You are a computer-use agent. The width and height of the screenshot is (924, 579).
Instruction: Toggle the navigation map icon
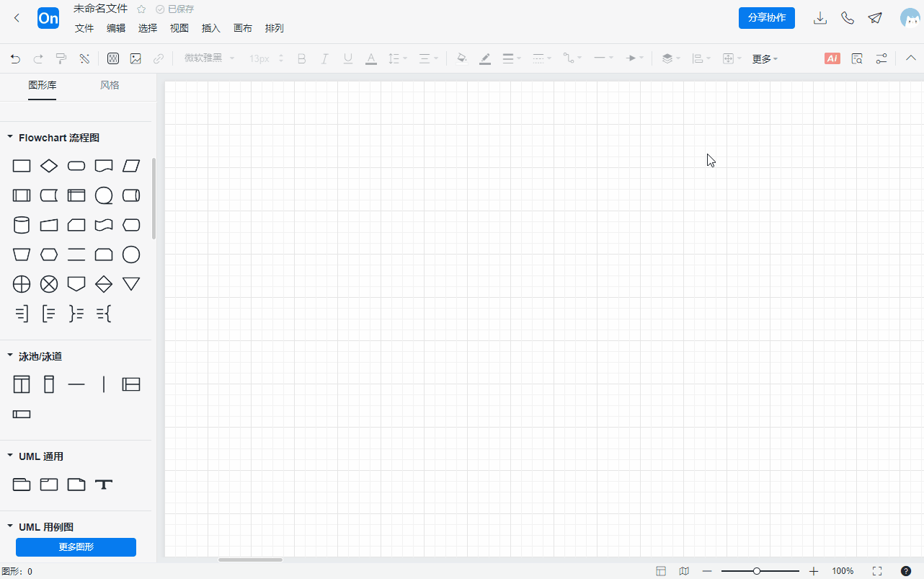point(684,571)
